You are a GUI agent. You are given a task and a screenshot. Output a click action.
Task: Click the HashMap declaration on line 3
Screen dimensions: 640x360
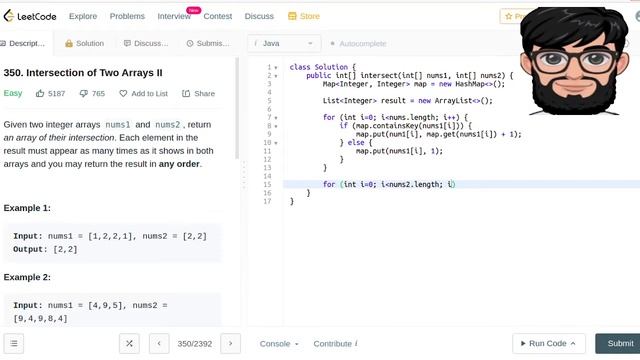413,84
